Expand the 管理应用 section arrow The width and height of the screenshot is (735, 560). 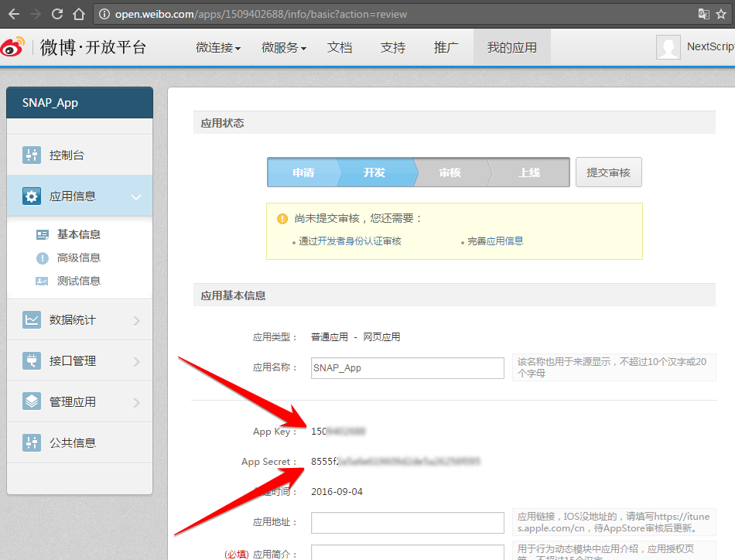click(136, 402)
